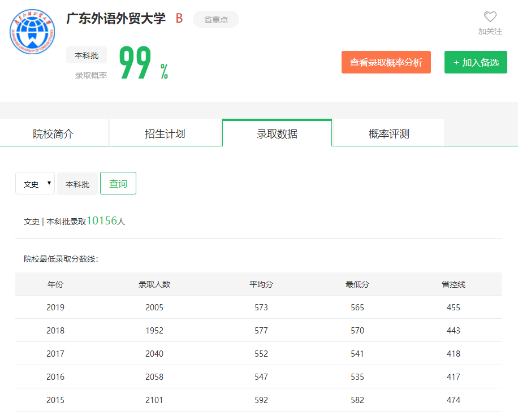Click average score 573

click(261, 308)
